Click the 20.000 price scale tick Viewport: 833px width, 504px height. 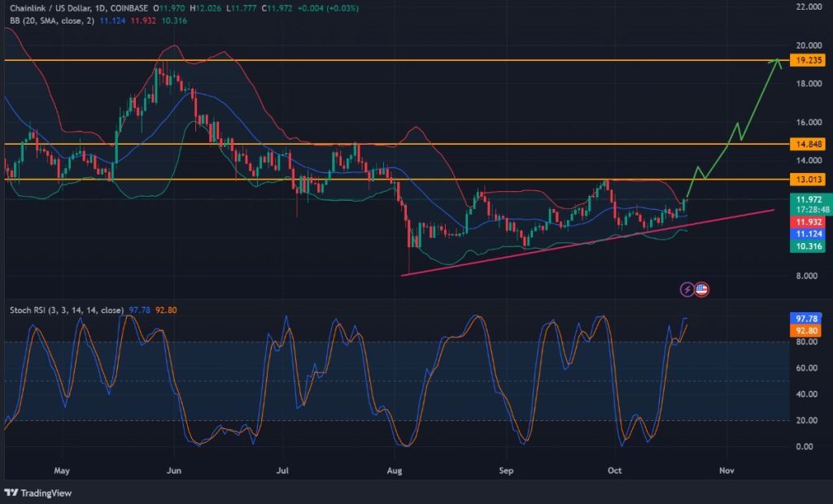[x=809, y=46]
